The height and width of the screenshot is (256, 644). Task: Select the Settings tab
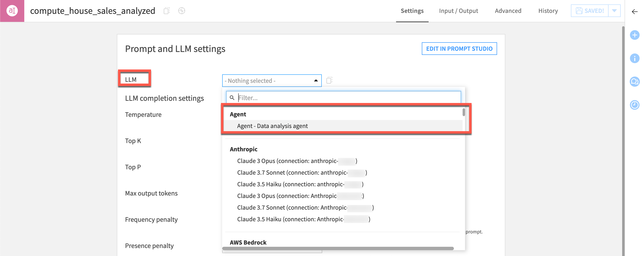(x=412, y=10)
